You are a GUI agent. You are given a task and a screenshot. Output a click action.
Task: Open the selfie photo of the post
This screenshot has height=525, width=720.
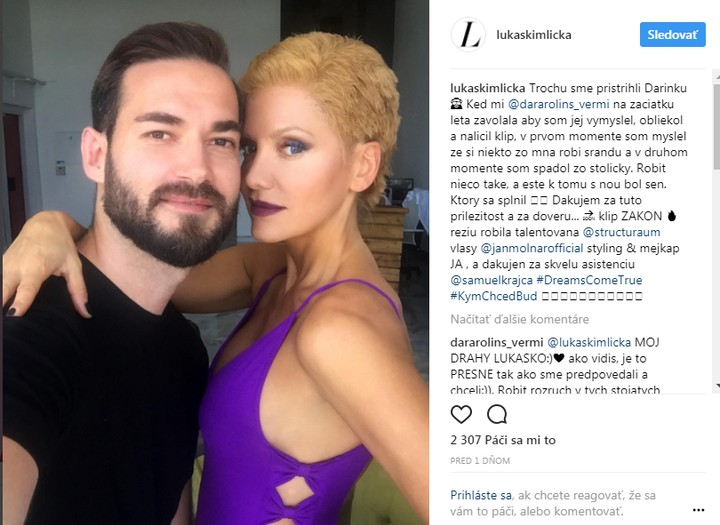pos(216,262)
